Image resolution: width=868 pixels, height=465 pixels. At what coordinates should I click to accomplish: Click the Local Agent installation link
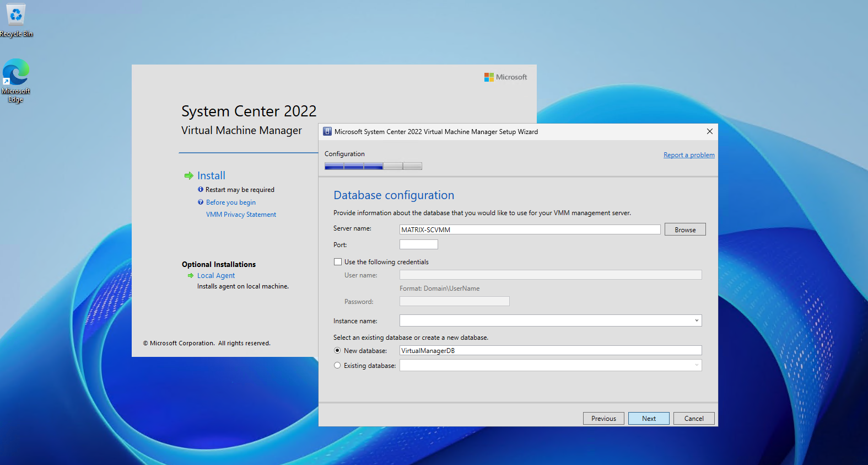click(216, 276)
